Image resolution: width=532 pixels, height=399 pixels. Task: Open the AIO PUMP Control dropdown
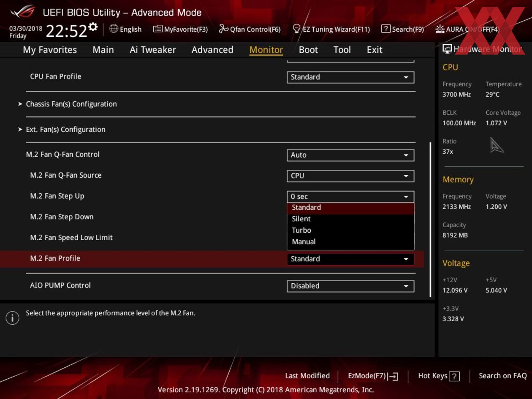[350, 286]
